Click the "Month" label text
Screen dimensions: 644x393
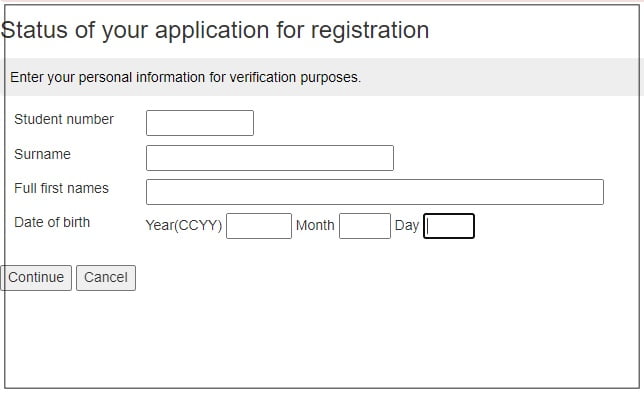click(x=315, y=225)
